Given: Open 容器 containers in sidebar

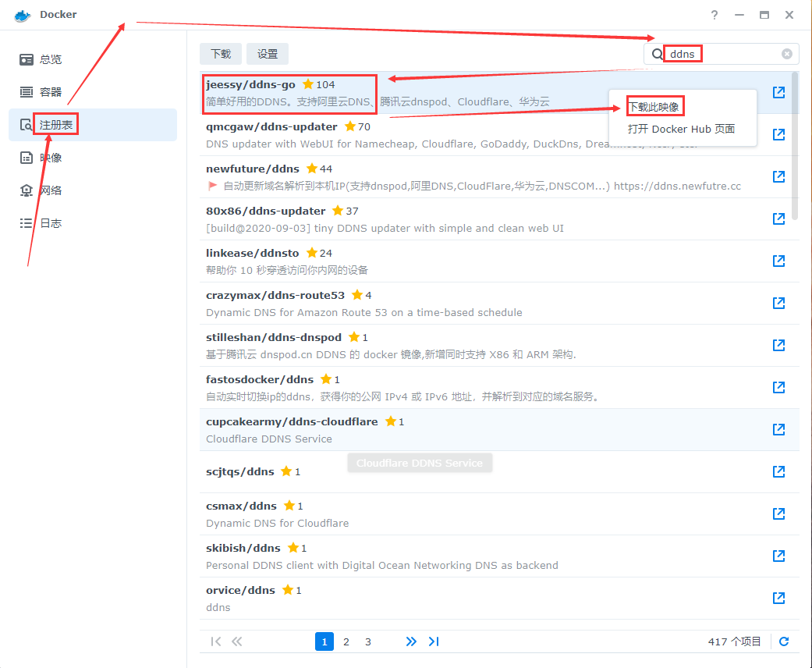Looking at the screenshot, I should pyautogui.click(x=93, y=92).
